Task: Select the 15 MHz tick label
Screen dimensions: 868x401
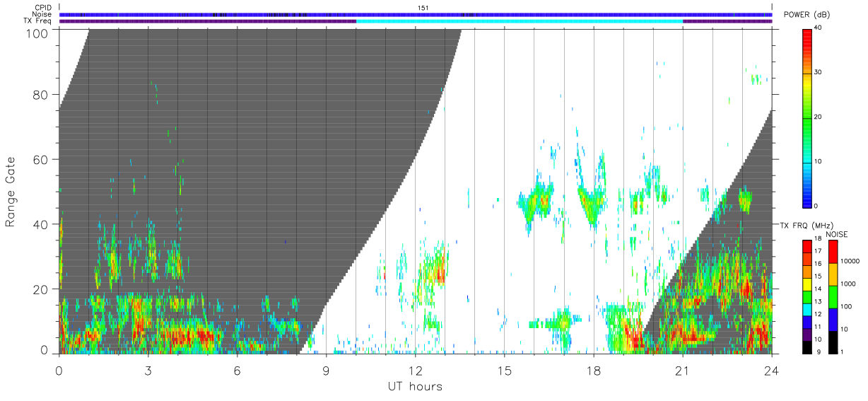Action: coord(818,277)
